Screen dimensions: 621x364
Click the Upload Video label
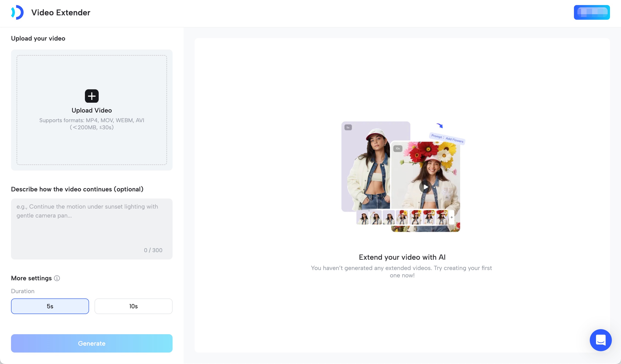pos(92,110)
